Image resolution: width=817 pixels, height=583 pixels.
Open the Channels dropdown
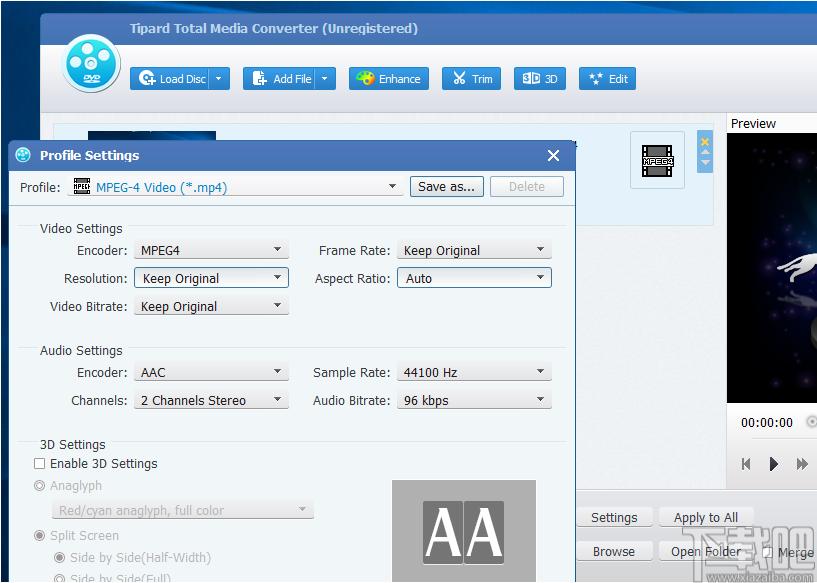point(211,400)
